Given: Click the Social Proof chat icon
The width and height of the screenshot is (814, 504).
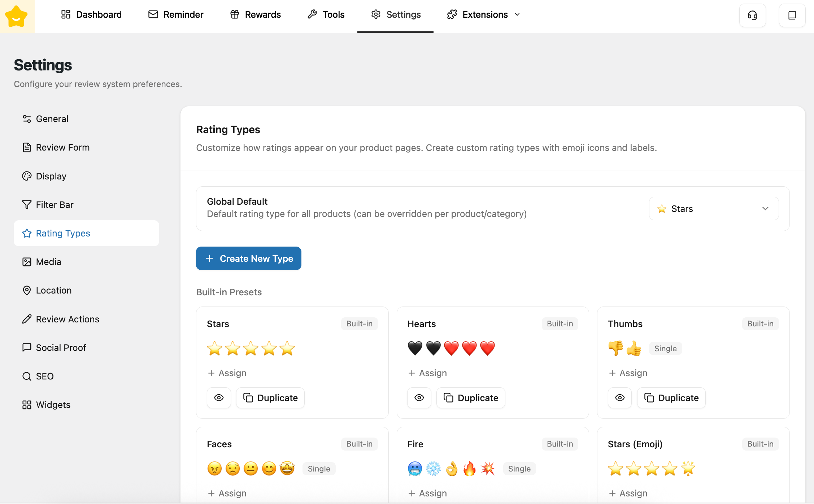Looking at the screenshot, I should 27,348.
